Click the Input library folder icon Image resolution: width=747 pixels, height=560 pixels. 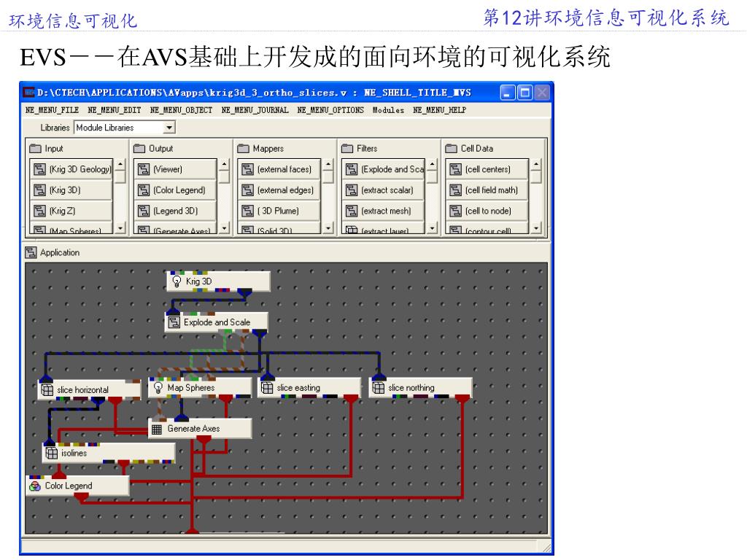tap(35, 149)
